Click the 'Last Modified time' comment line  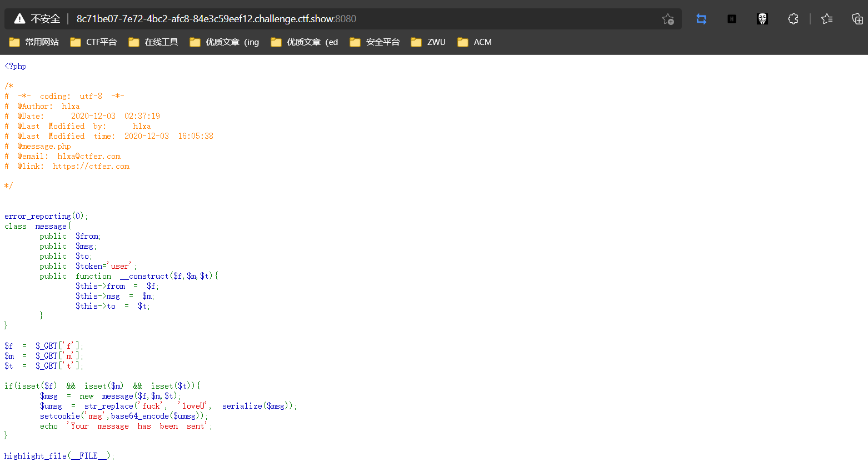[109, 136]
